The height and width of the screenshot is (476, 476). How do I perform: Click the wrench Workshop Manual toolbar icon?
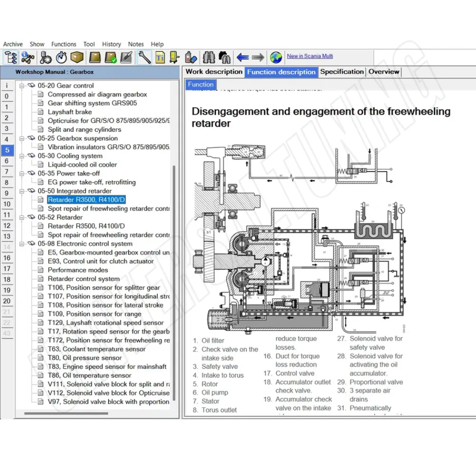coord(144,58)
